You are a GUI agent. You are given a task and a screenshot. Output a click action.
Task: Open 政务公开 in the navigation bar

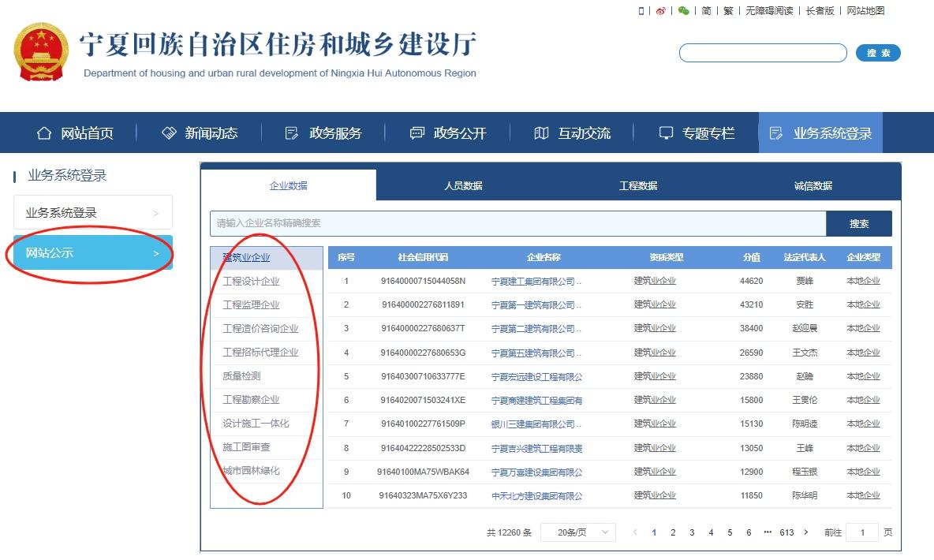[448, 133]
